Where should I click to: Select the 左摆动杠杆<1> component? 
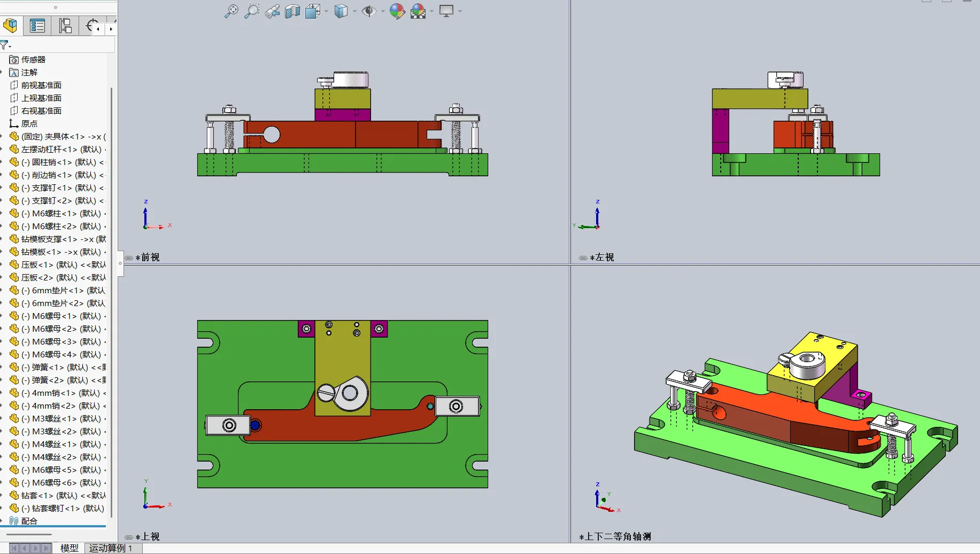(x=58, y=149)
